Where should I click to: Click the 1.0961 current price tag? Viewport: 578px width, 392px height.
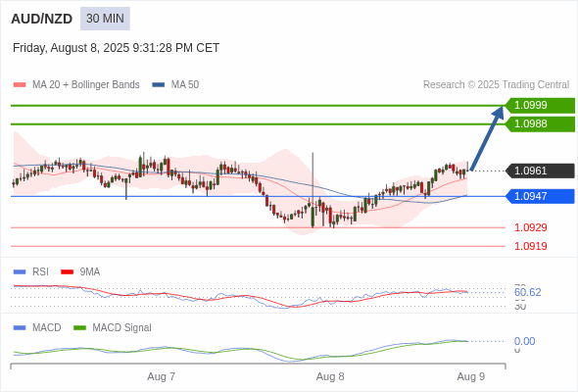point(540,171)
